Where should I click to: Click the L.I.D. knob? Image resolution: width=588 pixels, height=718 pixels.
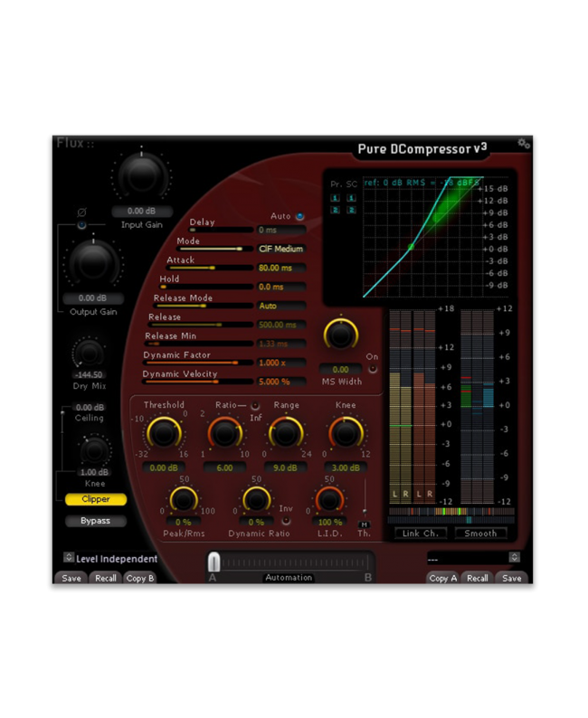coord(329,500)
